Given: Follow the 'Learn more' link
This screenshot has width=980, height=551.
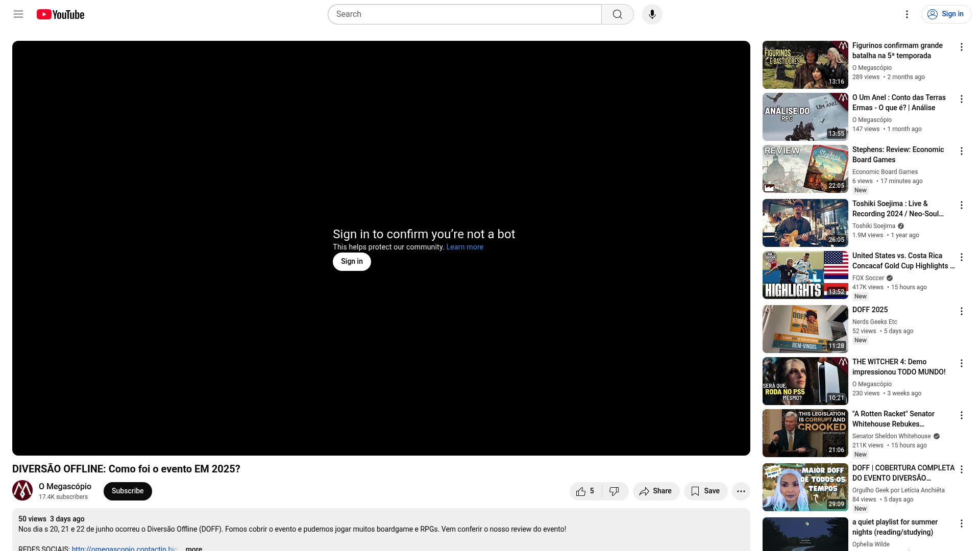Looking at the screenshot, I should click(x=464, y=247).
